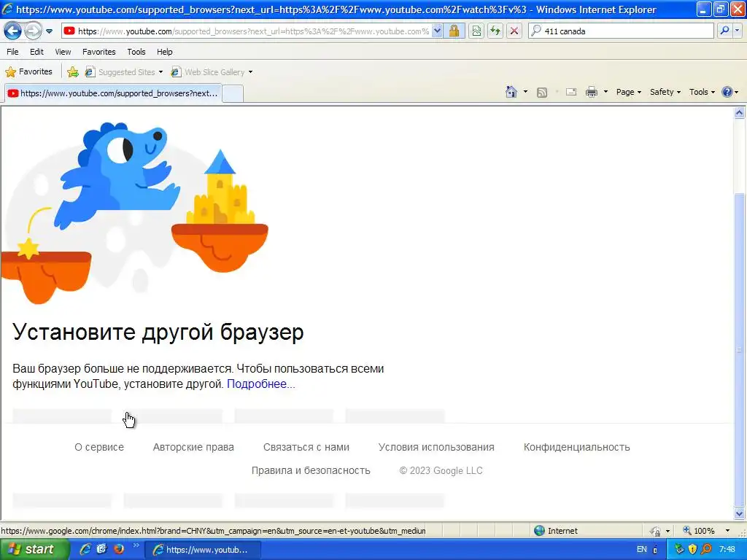The image size is (747, 560).
Task: Click the Stop loading red X
Action: 514,31
